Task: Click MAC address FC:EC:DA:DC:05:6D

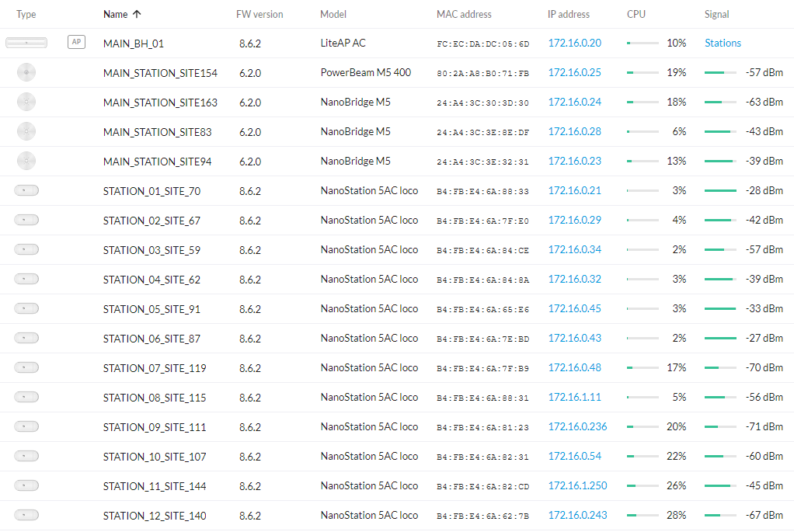Action: click(x=483, y=43)
